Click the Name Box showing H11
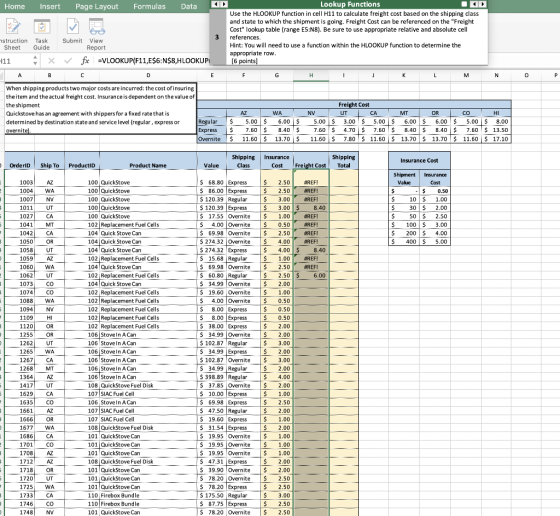 [16, 61]
